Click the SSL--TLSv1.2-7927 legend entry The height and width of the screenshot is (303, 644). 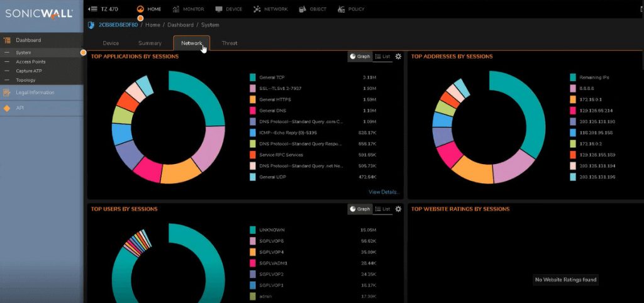tap(281, 88)
